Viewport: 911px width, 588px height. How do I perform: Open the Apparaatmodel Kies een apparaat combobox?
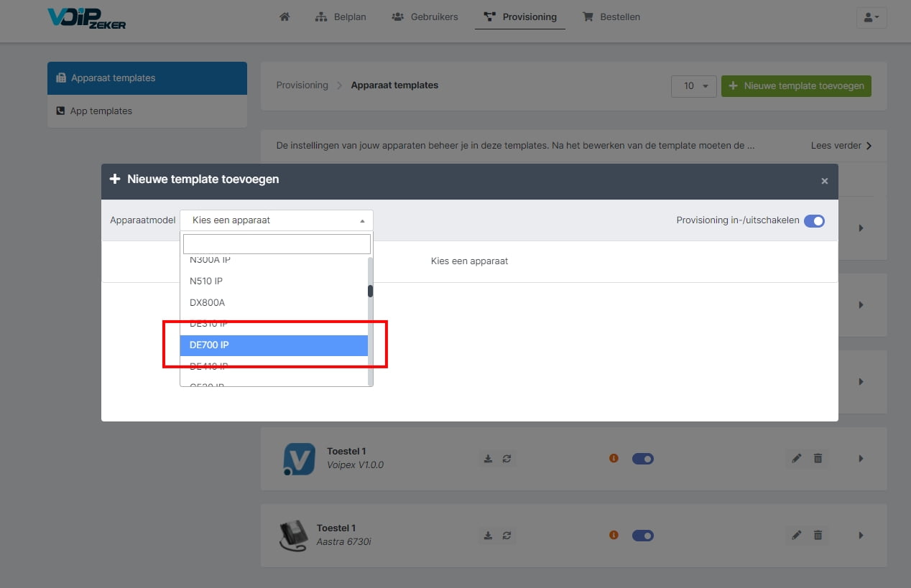coord(277,220)
